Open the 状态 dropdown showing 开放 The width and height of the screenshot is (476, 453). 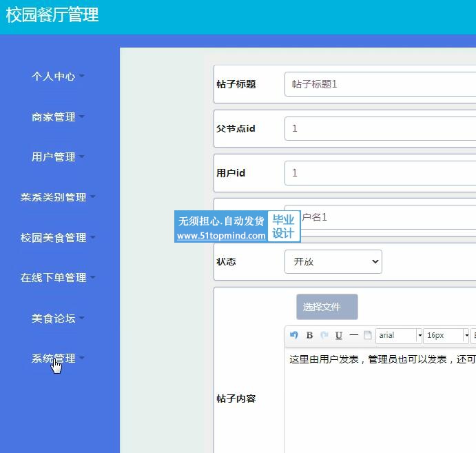coord(333,261)
